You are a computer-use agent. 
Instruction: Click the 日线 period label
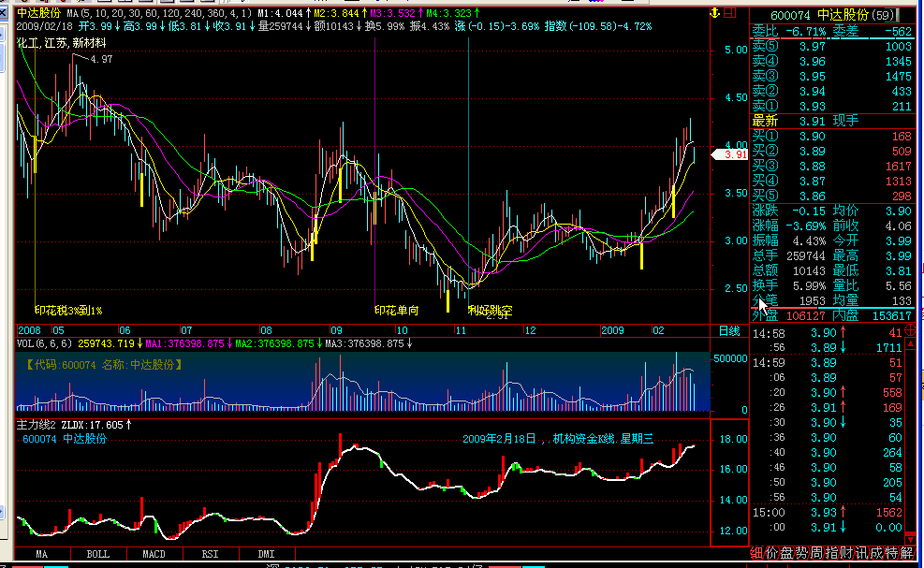pyautogui.click(x=729, y=330)
